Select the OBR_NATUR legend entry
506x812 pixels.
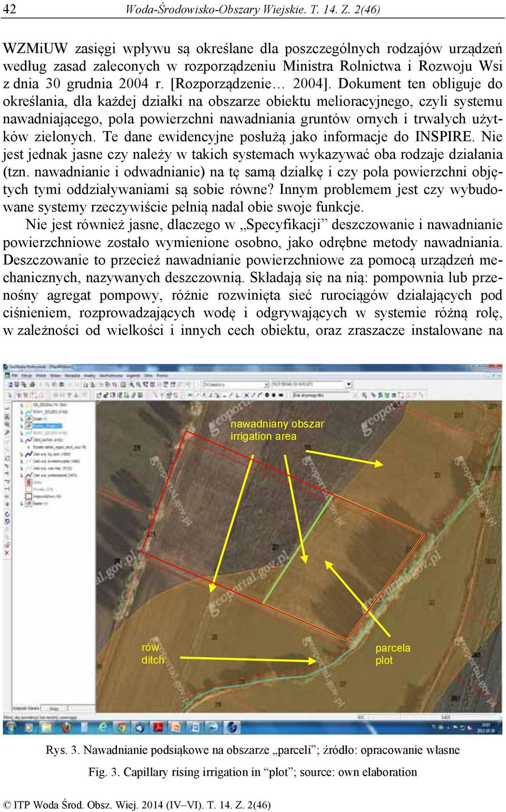click(48, 440)
